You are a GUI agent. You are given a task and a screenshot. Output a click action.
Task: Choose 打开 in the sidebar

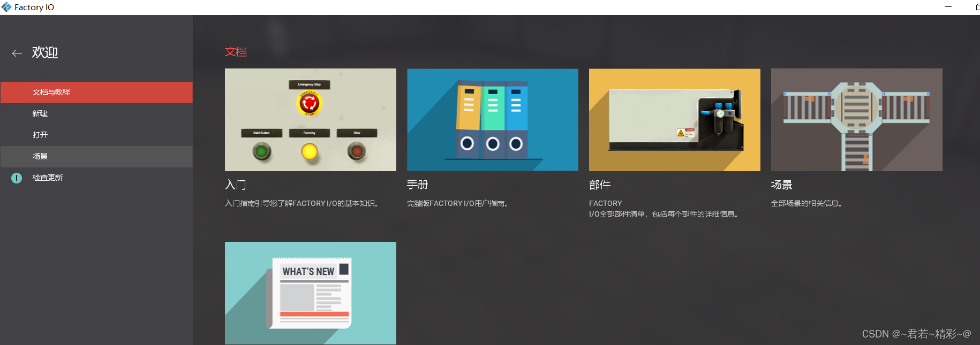click(96, 135)
